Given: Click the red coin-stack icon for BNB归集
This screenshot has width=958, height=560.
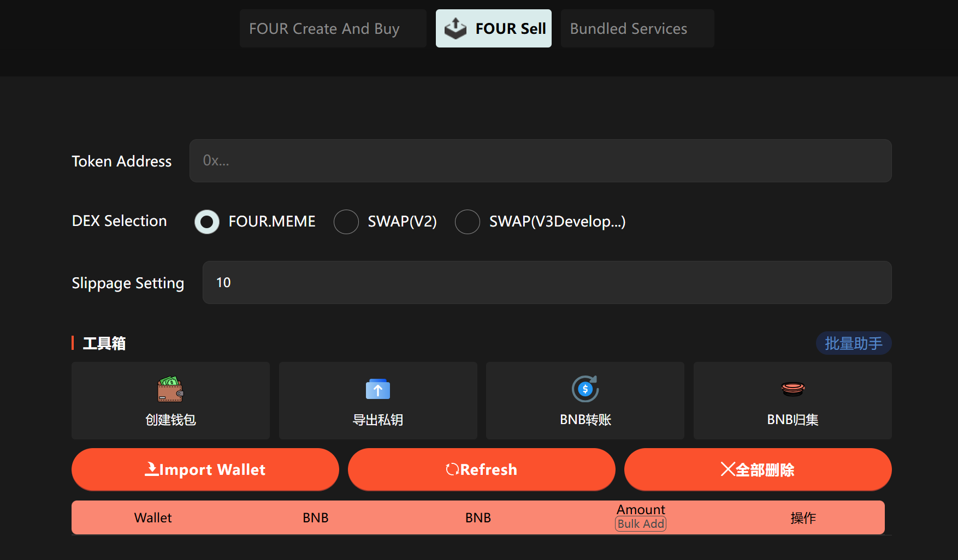Looking at the screenshot, I should [793, 389].
